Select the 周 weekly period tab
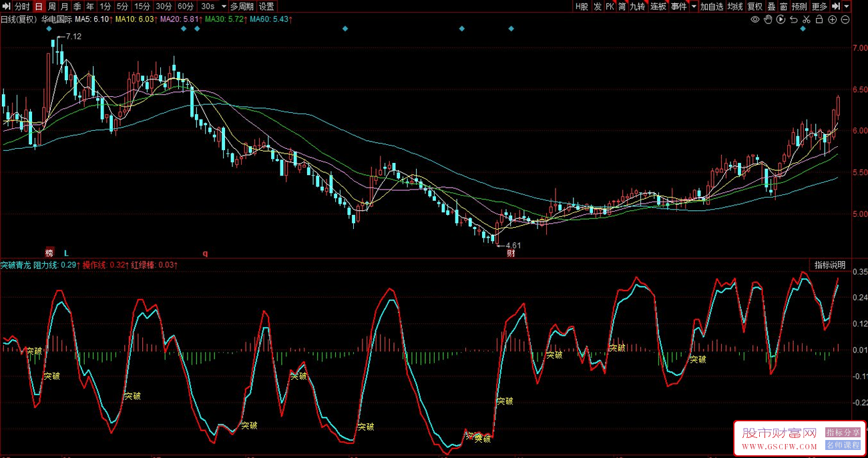The width and height of the screenshot is (868, 458). [51, 6]
